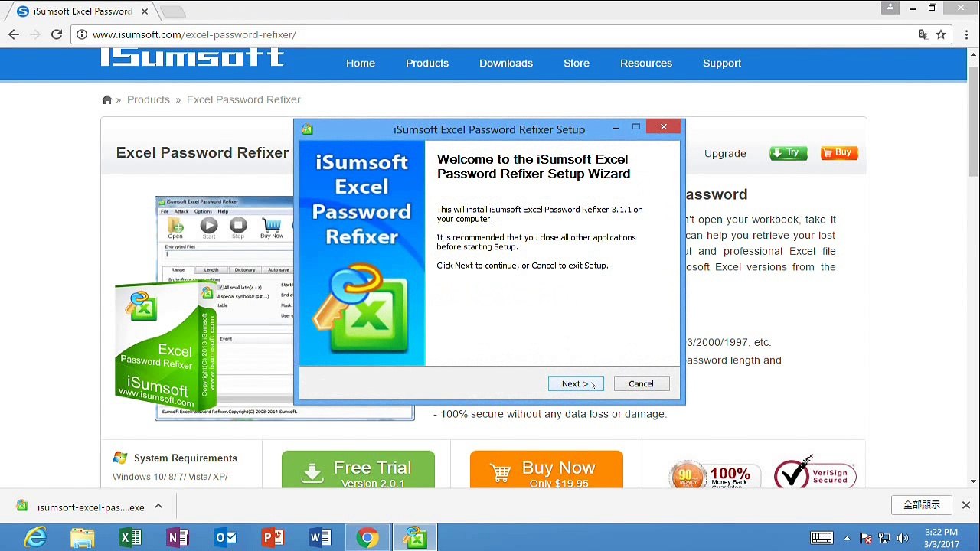Expand the download item options chevron
The height and width of the screenshot is (551, 980).
click(158, 506)
